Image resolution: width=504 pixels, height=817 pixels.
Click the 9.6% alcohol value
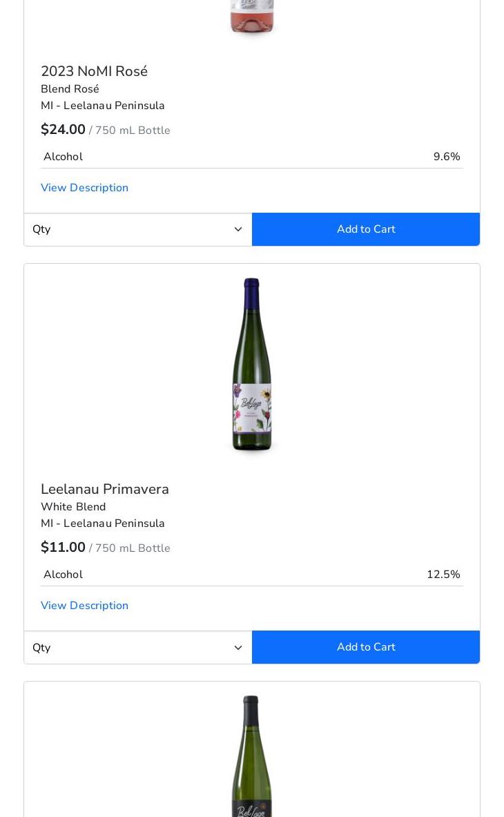tap(446, 157)
